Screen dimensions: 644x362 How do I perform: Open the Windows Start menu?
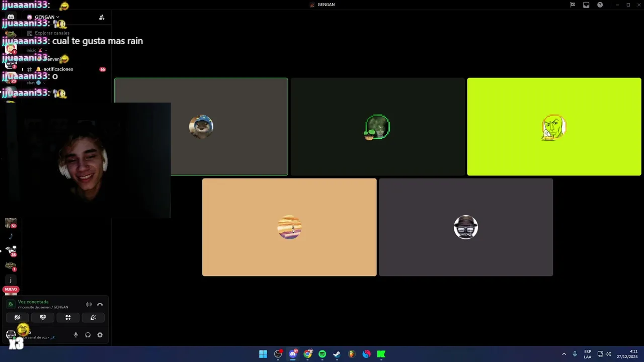click(x=263, y=354)
